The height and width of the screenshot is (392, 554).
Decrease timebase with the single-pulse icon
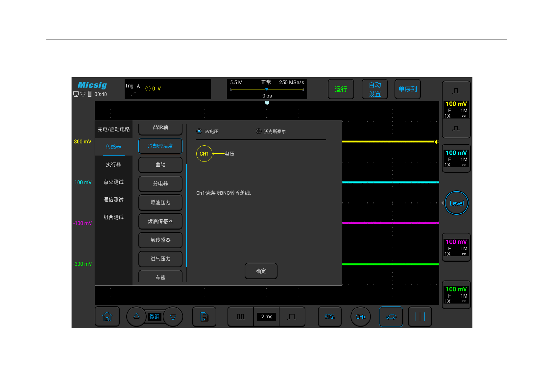coord(292,317)
